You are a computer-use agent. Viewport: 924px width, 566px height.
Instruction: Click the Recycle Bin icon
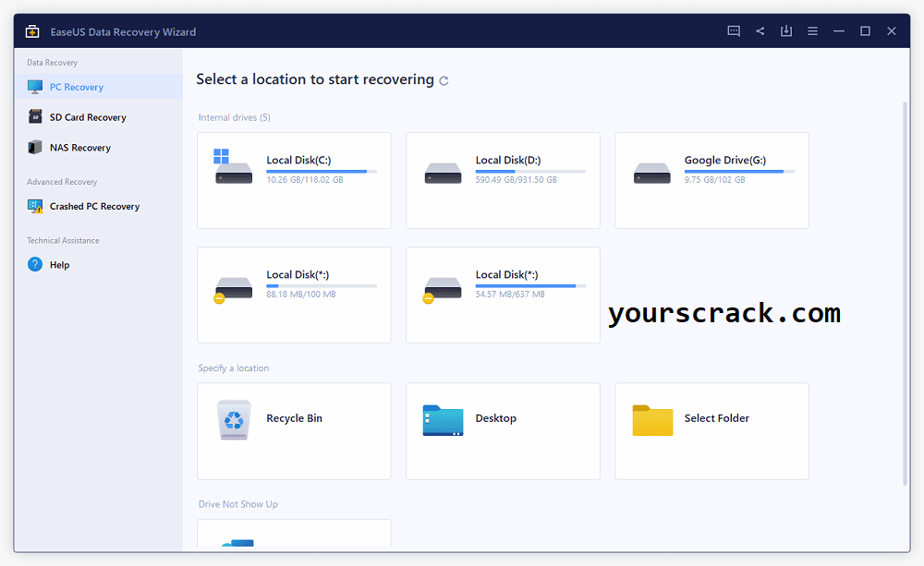tap(234, 420)
